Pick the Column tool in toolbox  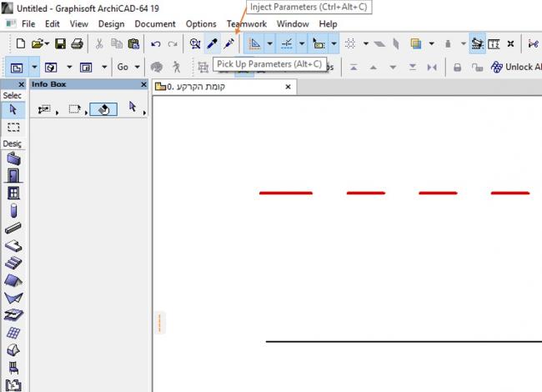click(13, 210)
